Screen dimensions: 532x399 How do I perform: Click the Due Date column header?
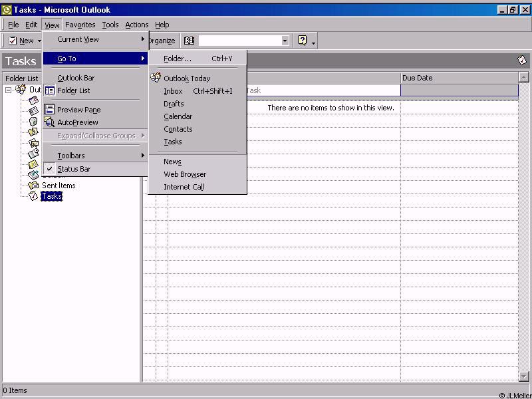tap(459, 78)
